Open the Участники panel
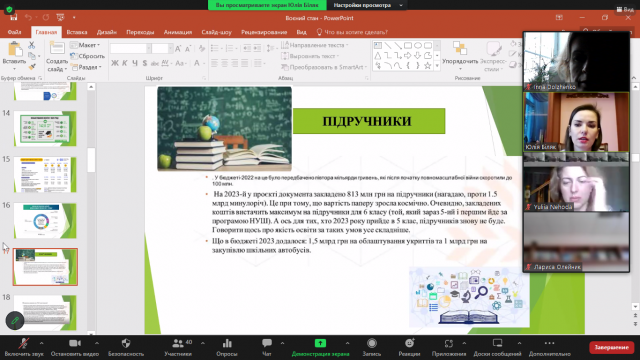The height and width of the screenshot is (360, 640). pyautogui.click(x=178, y=347)
